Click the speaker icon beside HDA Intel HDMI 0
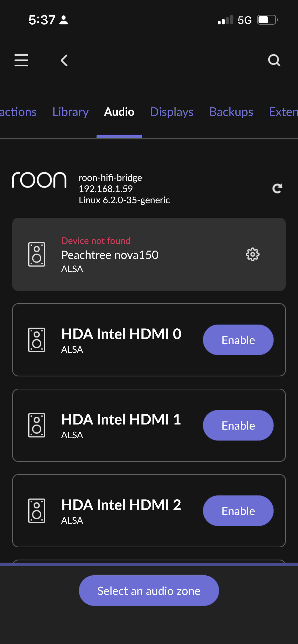The width and height of the screenshot is (298, 644). point(36,339)
